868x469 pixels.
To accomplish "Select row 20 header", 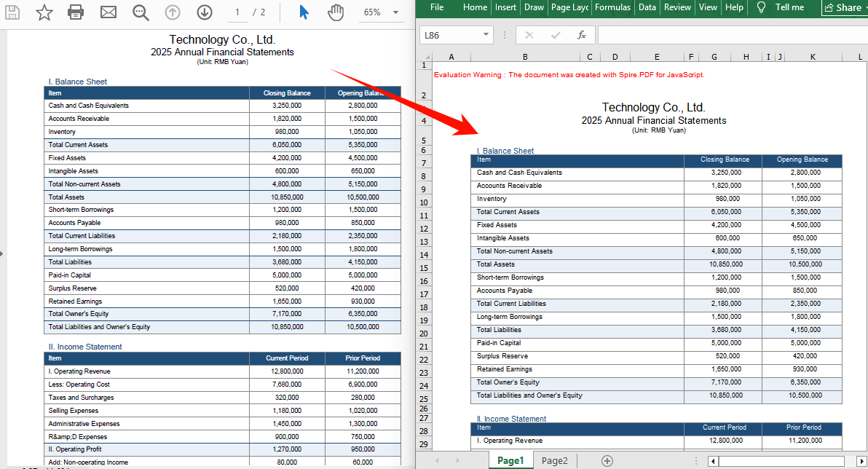I will pos(424,334).
